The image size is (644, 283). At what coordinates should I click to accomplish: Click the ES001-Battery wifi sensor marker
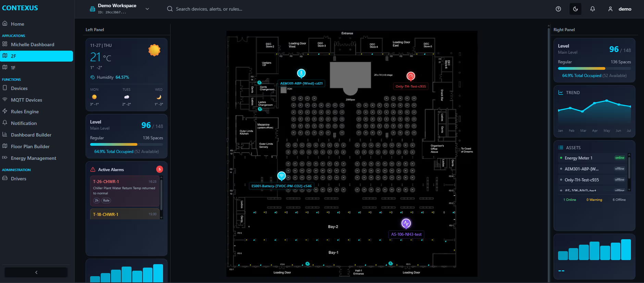point(281,176)
